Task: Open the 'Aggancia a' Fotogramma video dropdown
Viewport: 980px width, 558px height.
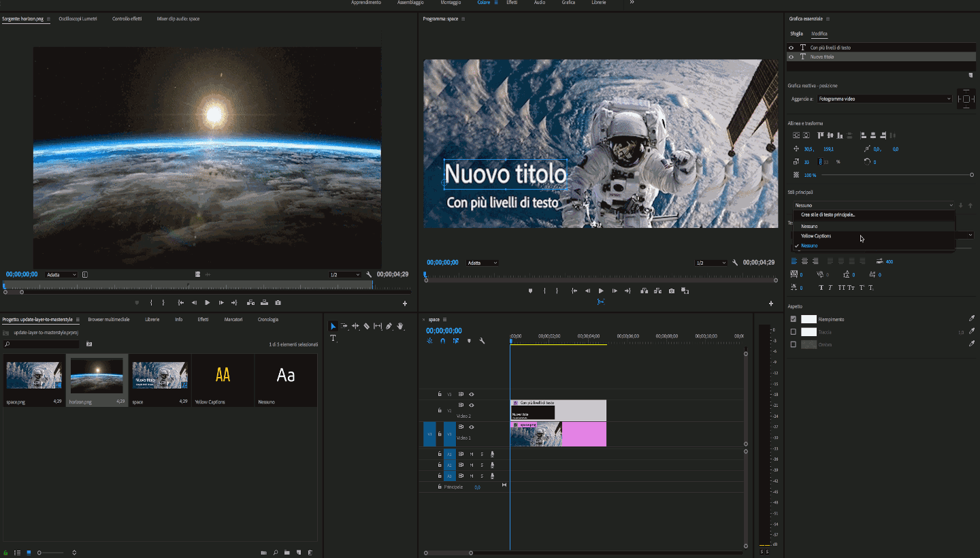Action: pyautogui.click(x=884, y=99)
